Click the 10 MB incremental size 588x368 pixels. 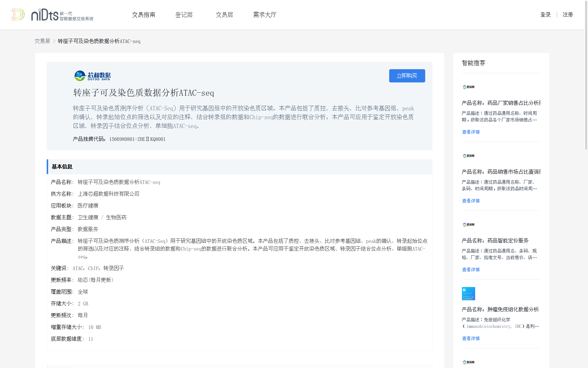click(x=94, y=327)
